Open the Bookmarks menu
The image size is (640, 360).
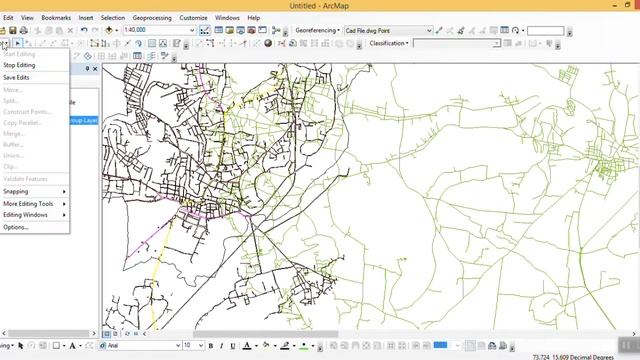point(56,18)
